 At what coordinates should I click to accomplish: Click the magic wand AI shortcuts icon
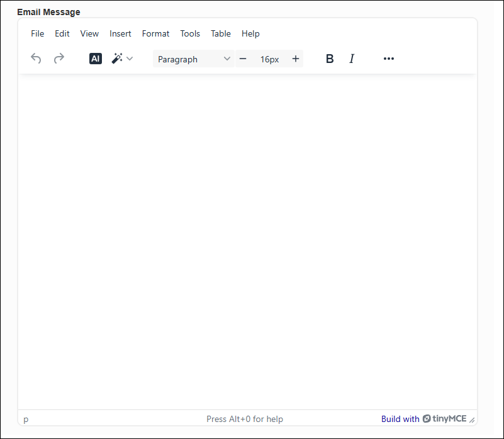coord(117,59)
